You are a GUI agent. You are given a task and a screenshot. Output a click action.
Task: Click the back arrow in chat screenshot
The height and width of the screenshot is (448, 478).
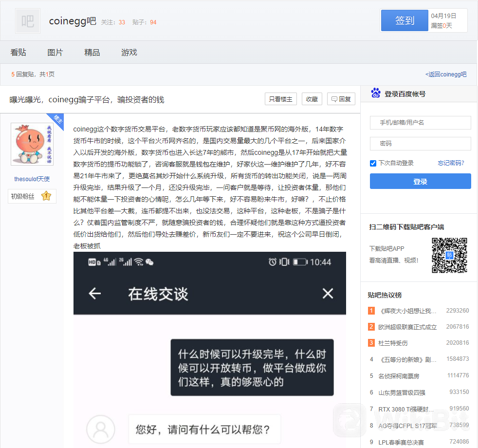[94, 293]
